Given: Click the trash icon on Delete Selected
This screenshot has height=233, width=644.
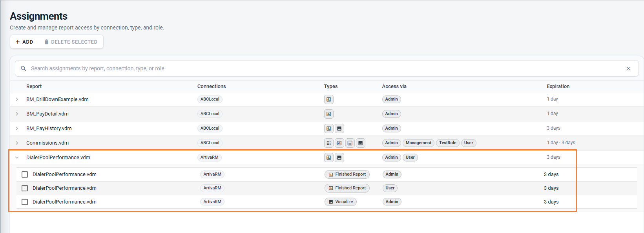Looking at the screenshot, I should pyautogui.click(x=46, y=42).
